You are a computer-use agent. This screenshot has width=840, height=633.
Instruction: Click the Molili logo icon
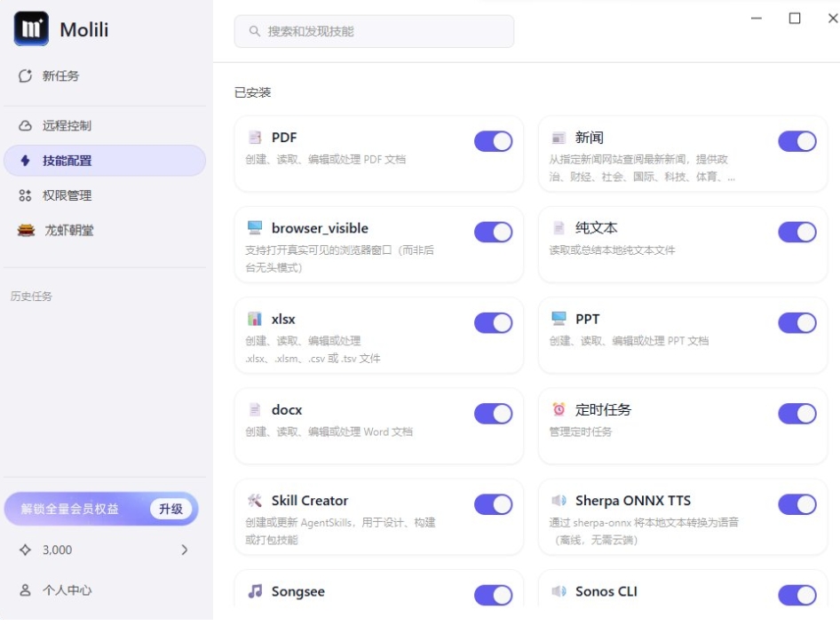coord(31,28)
